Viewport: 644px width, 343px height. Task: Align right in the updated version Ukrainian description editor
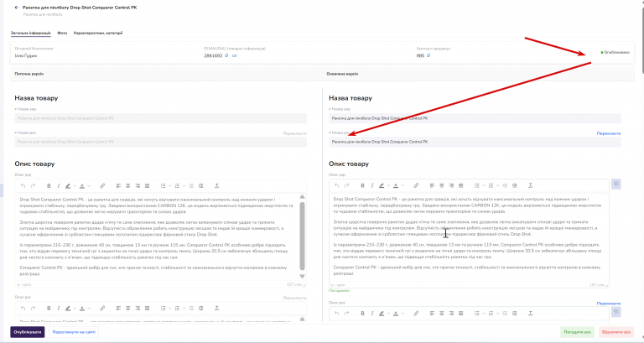451,185
